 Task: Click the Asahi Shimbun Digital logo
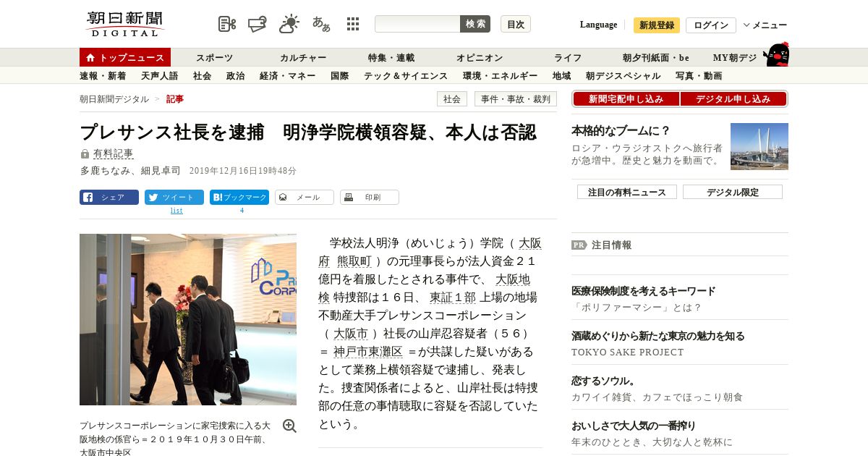[125, 24]
